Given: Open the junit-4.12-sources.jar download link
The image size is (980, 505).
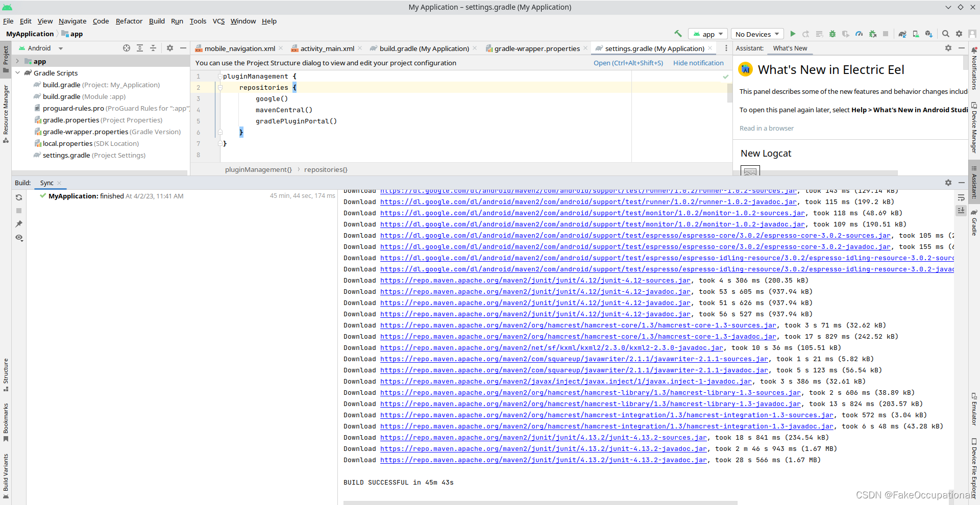Looking at the screenshot, I should pos(535,281).
